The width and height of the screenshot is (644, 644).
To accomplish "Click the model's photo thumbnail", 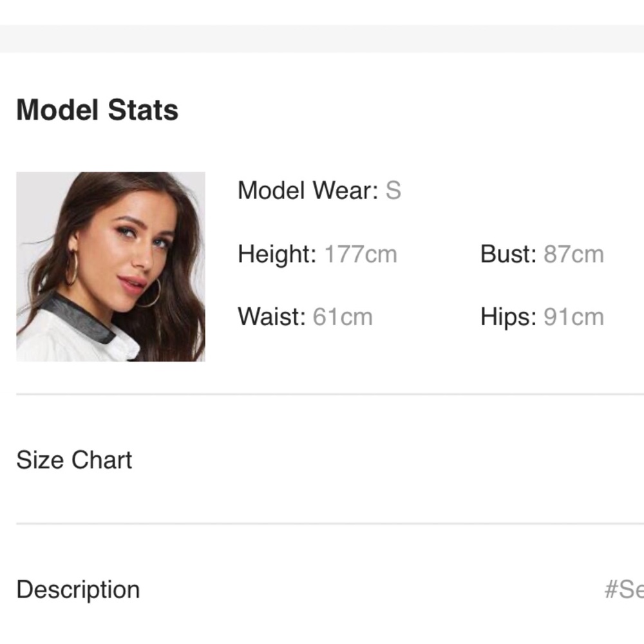I will [x=111, y=266].
